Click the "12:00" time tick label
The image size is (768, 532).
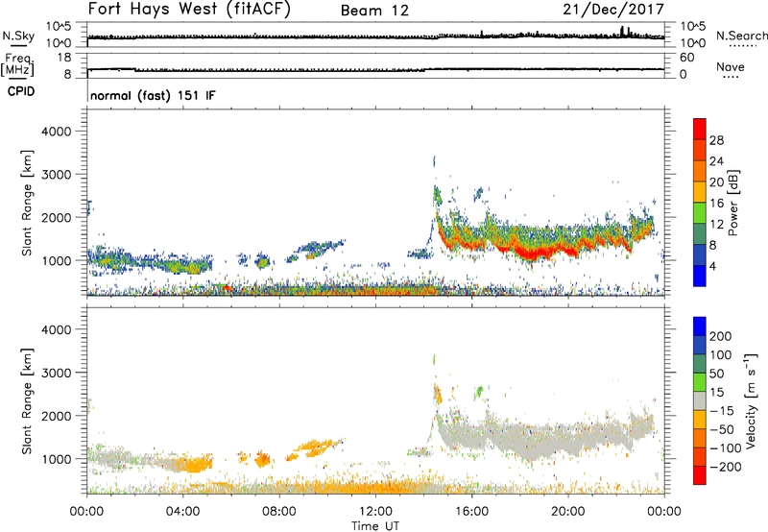(375, 512)
